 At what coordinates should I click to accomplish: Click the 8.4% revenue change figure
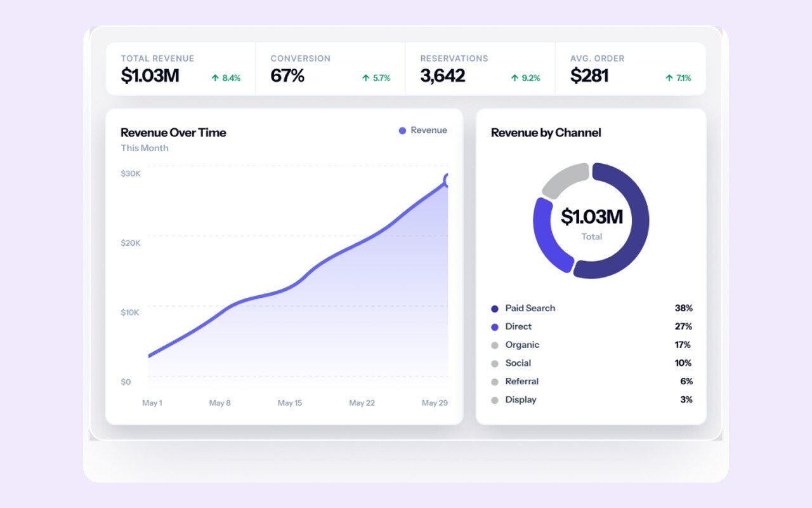pyautogui.click(x=232, y=78)
